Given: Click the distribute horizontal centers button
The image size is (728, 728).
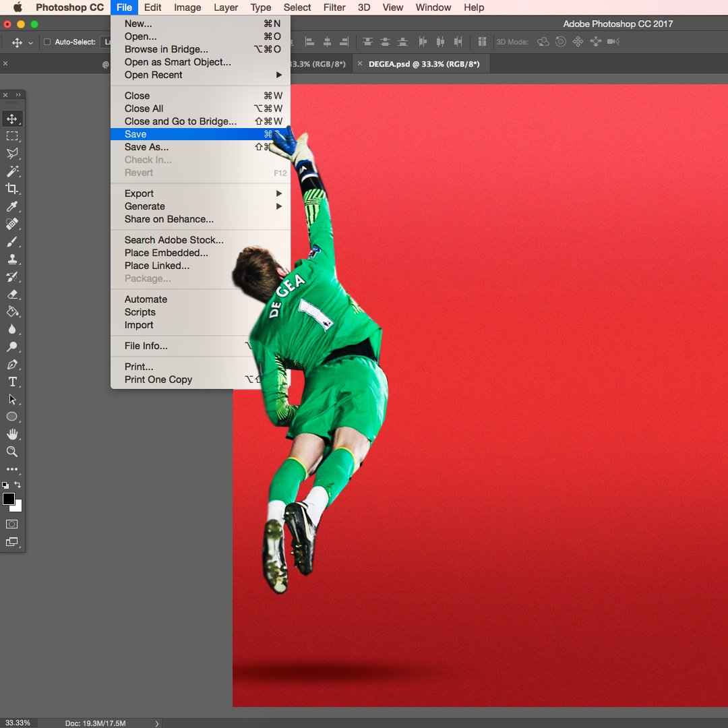Looking at the screenshot, I should (x=439, y=42).
